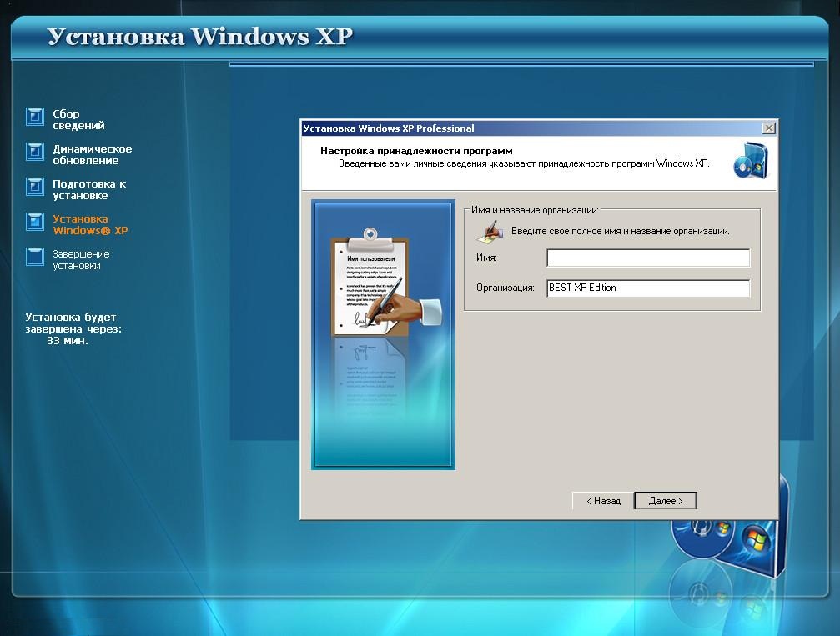Viewport: 840px width, 636px height.
Task: Click the "Динамическое обновление" step icon
Action: tap(34, 151)
